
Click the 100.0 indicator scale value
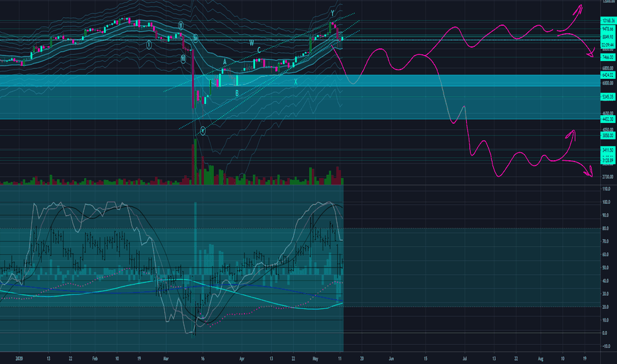click(x=606, y=203)
